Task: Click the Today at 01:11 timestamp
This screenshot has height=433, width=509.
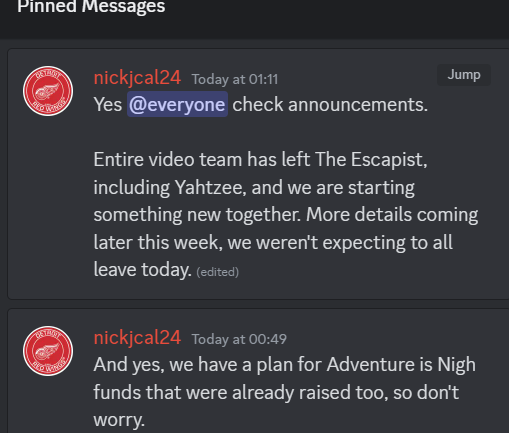Action: coord(235,79)
